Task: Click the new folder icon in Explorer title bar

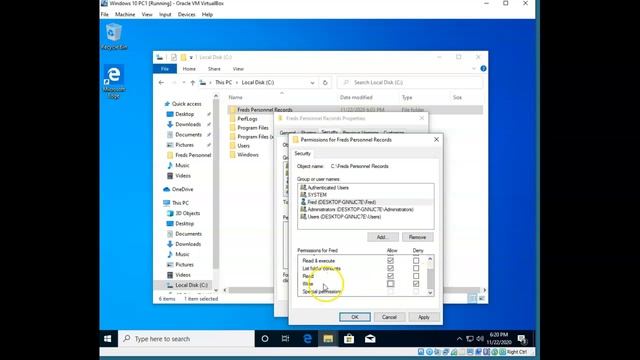Action: [x=183, y=58]
